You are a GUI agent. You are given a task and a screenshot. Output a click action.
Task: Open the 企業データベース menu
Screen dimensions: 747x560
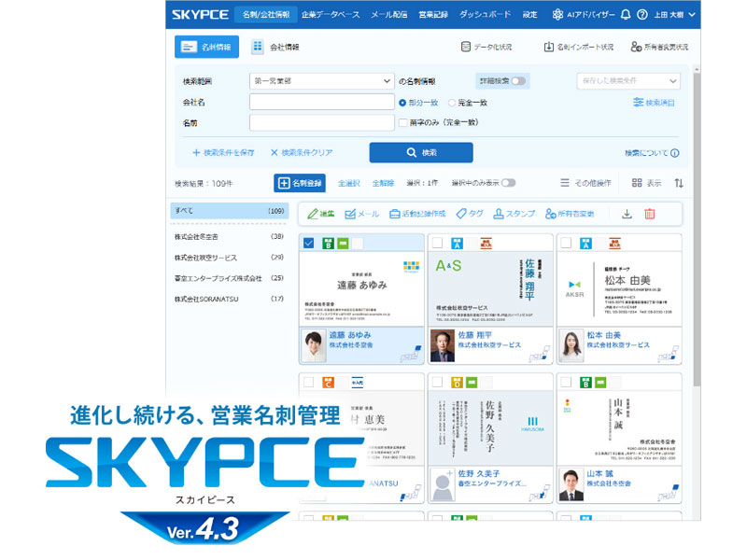point(331,14)
